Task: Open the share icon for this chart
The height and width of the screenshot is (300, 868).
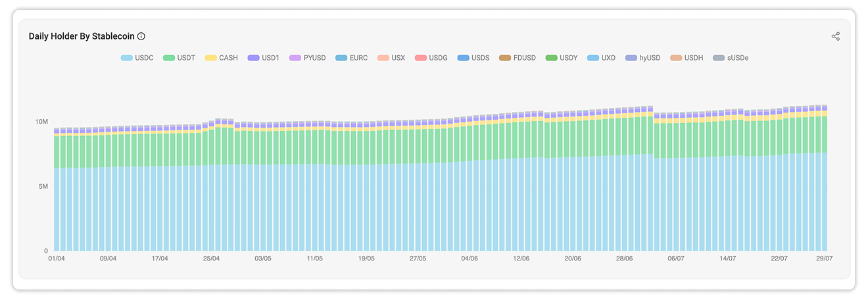Action: [835, 36]
